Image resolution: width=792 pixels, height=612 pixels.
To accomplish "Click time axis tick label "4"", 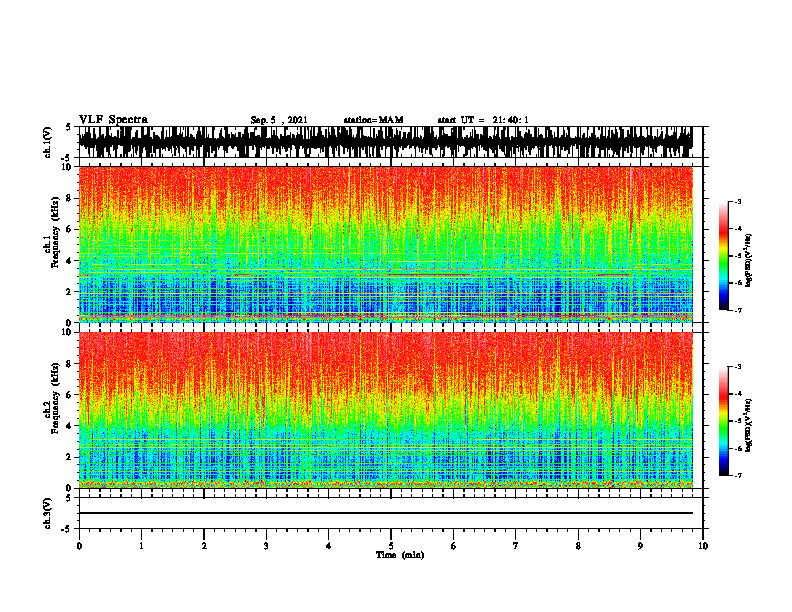I will 329,546.
